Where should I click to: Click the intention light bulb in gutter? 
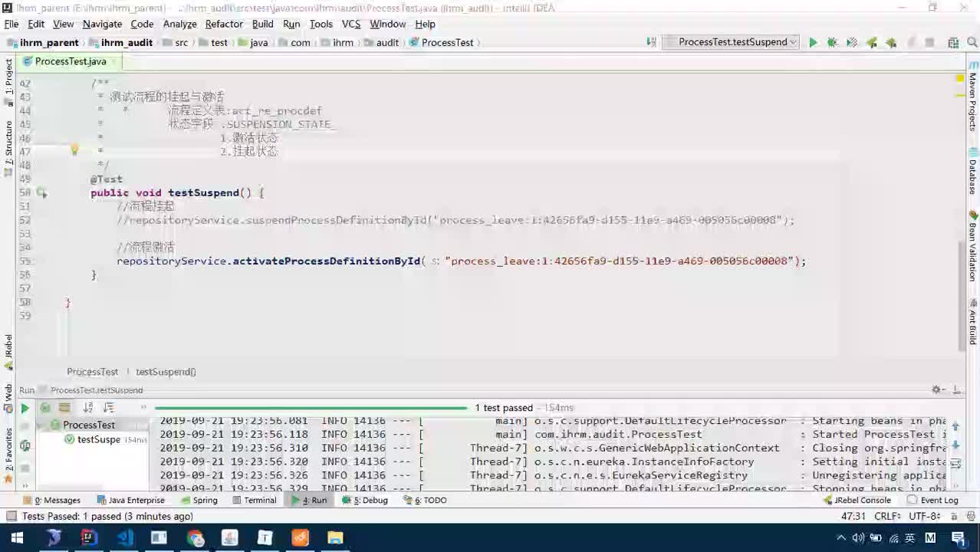coord(74,150)
